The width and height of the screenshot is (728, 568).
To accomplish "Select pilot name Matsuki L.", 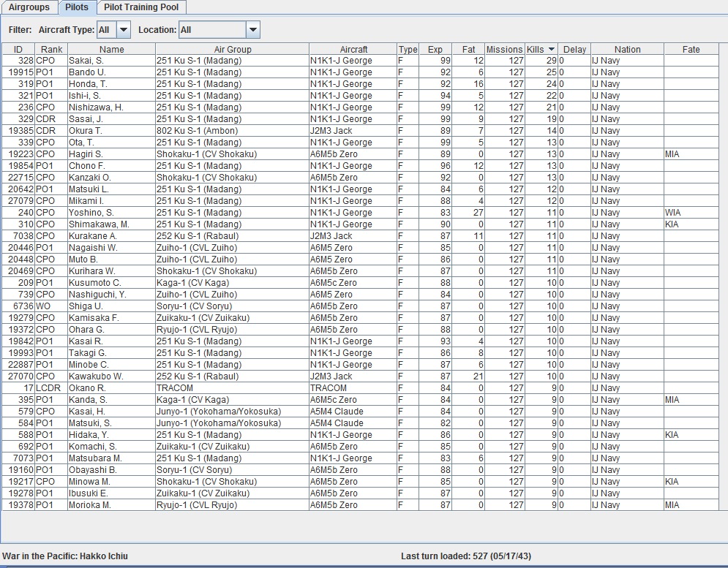I will click(89, 189).
